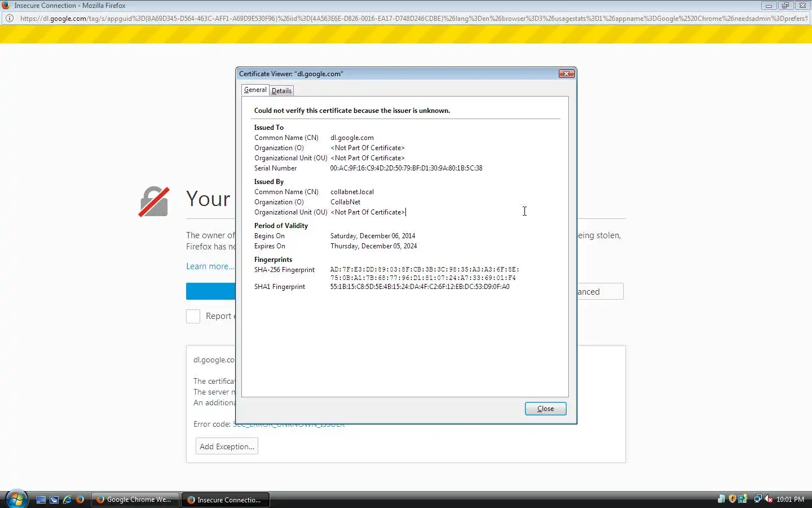Click the Issued By heading
The height and width of the screenshot is (508, 812).
(269, 182)
